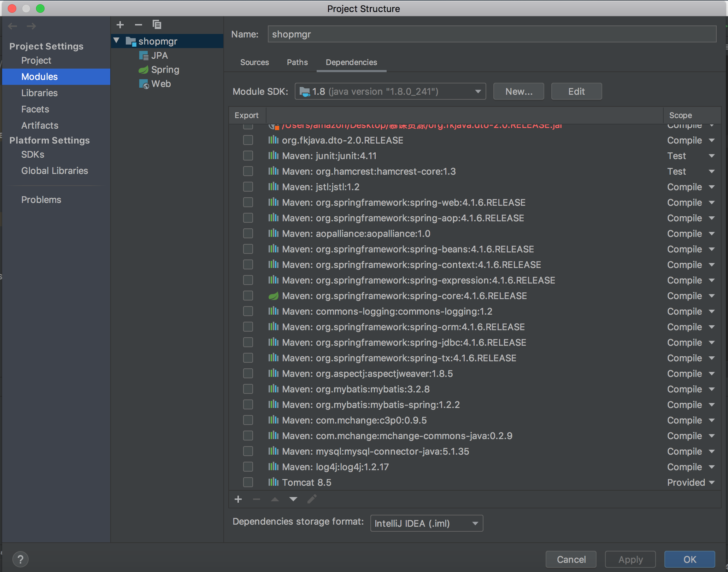Open Artifacts in Project Settings
The width and height of the screenshot is (728, 572).
pyautogui.click(x=40, y=126)
